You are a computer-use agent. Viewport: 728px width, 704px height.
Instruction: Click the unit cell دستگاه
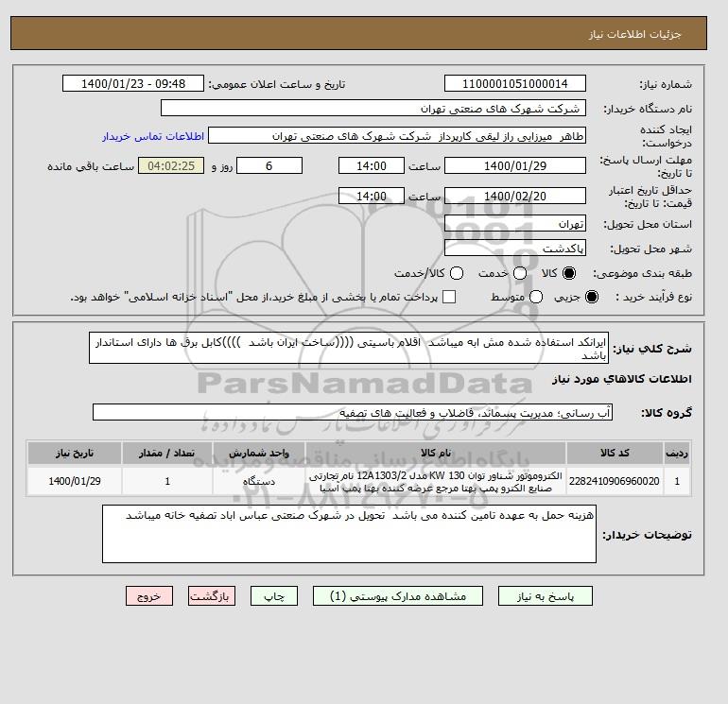pyautogui.click(x=259, y=481)
